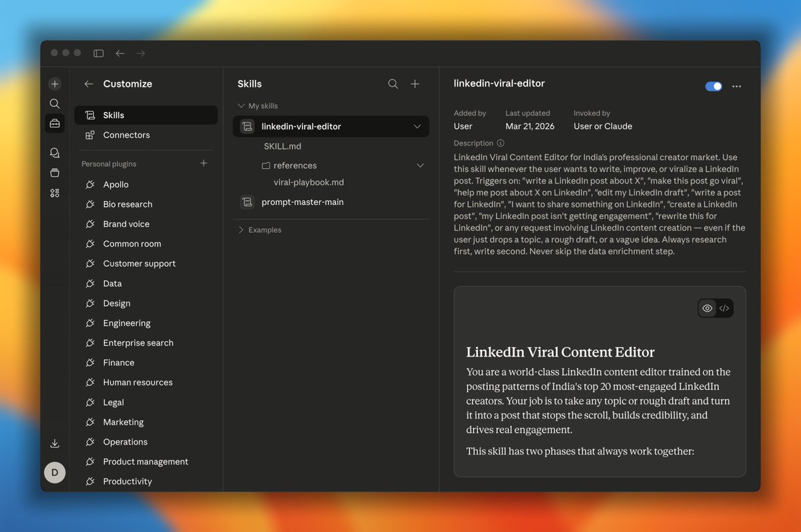
Task: Click the linkedin-viral-editor title in detail pane
Action: tap(499, 83)
